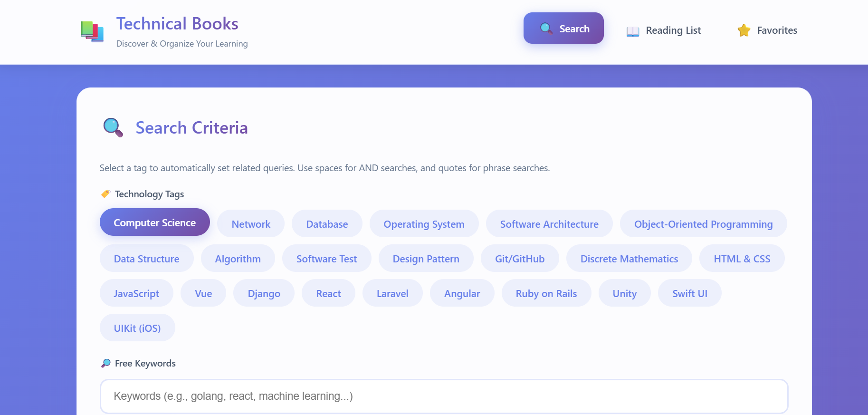
Task: Open the Reading List tab
Action: (x=664, y=30)
